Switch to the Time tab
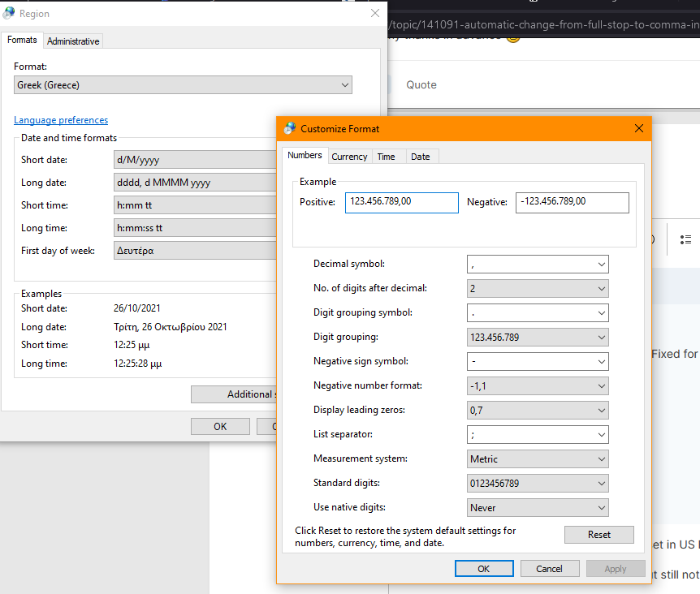This screenshot has width=700, height=594. click(387, 157)
